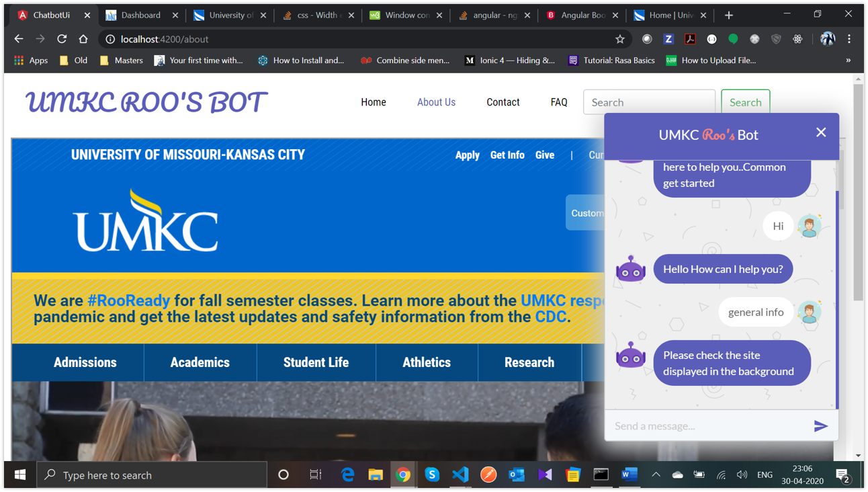Click the user avatar next to 'Hi' message
The image size is (868, 492).
(810, 227)
